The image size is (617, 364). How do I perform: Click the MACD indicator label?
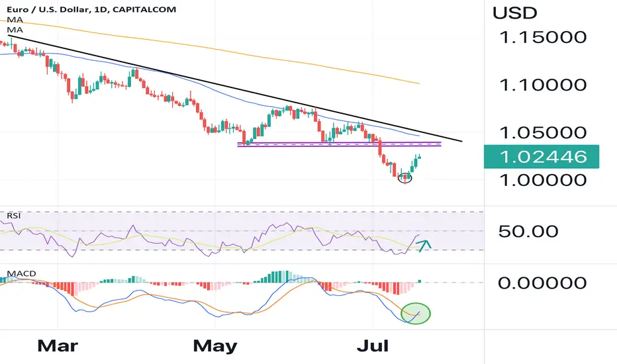point(21,273)
